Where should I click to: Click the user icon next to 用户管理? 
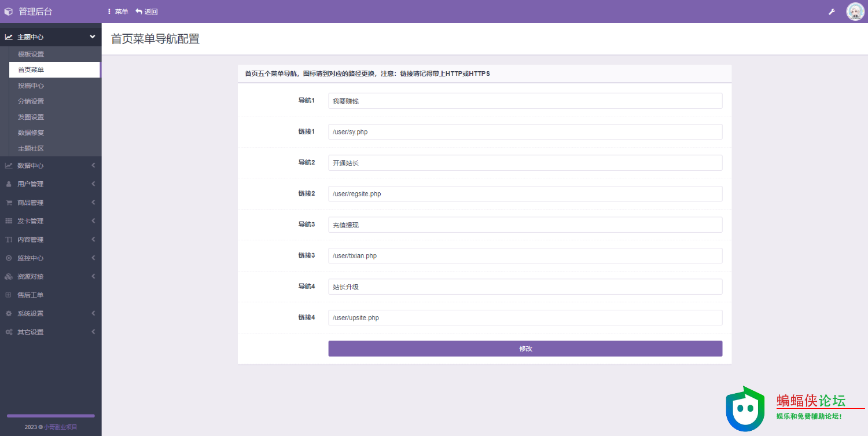[9, 184]
